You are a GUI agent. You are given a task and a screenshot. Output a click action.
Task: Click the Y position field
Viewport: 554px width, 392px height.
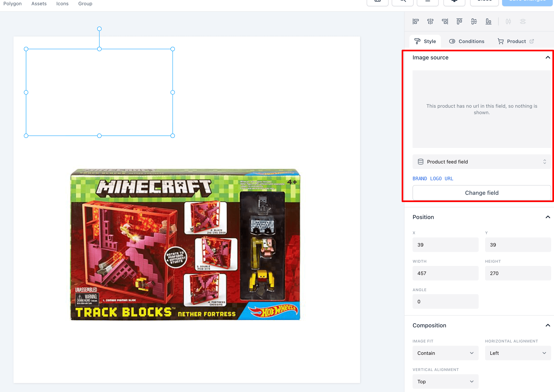[518, 245]
